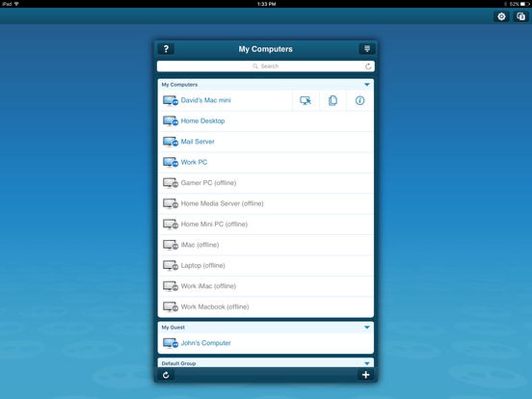Select the Home Desktop computer

(265, 121)
